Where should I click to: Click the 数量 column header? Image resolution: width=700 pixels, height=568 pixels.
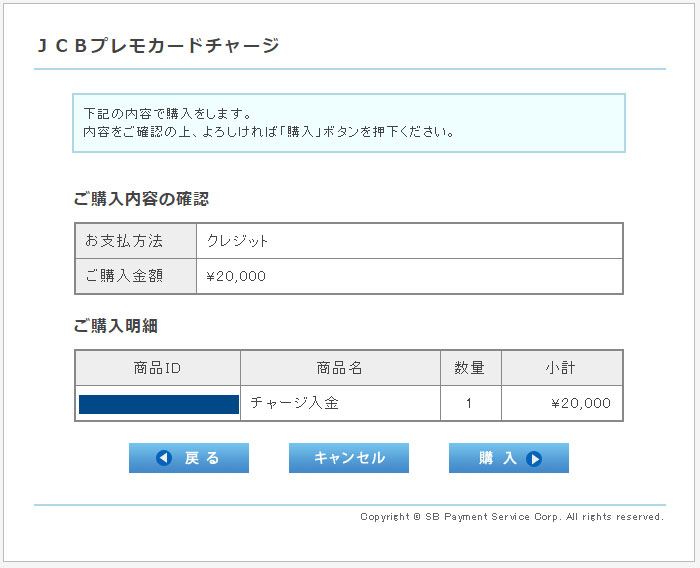(471, 368)
